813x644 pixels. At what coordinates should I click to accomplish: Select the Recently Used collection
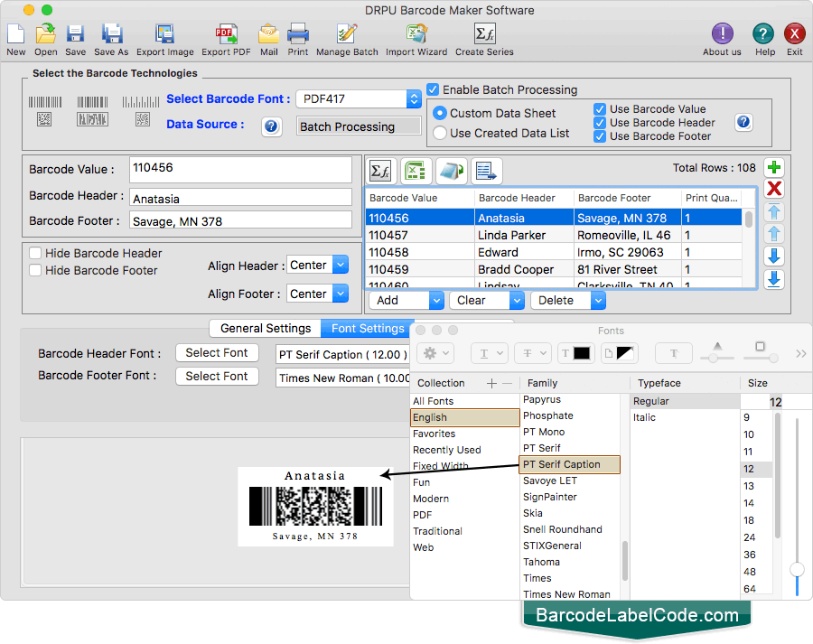click(x=447, y=450)
